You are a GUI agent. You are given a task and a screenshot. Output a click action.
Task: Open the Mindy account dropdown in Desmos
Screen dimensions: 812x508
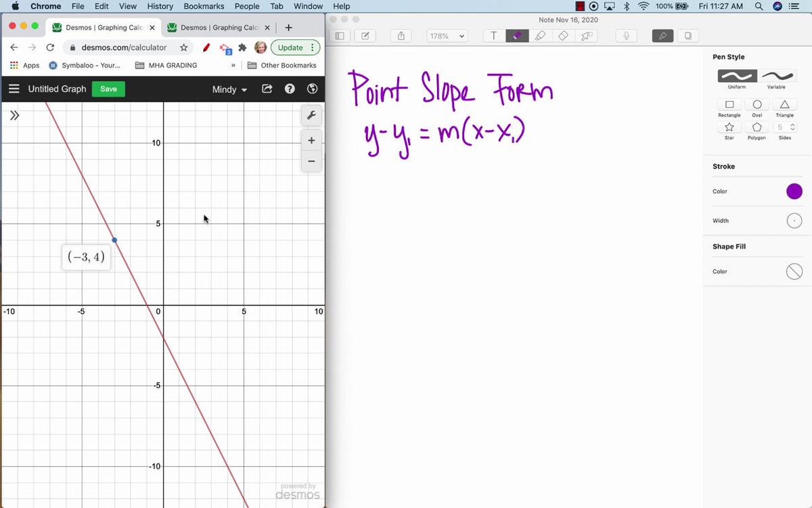229,89
